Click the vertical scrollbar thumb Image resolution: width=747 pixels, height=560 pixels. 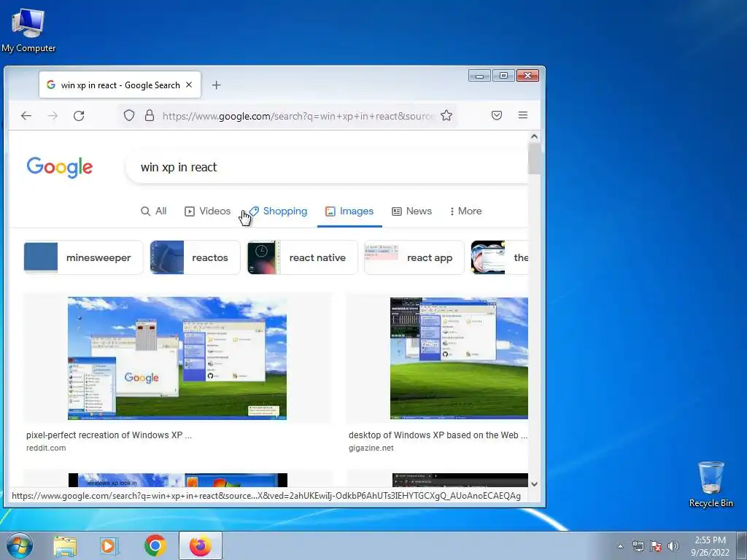534,158
